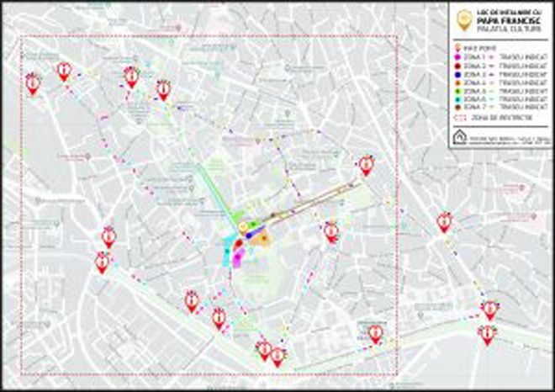The height and width of the screenshot is (392, 555).
Task: Click the red info pin nearest the orange zone
Action: (x=331, y=231)
